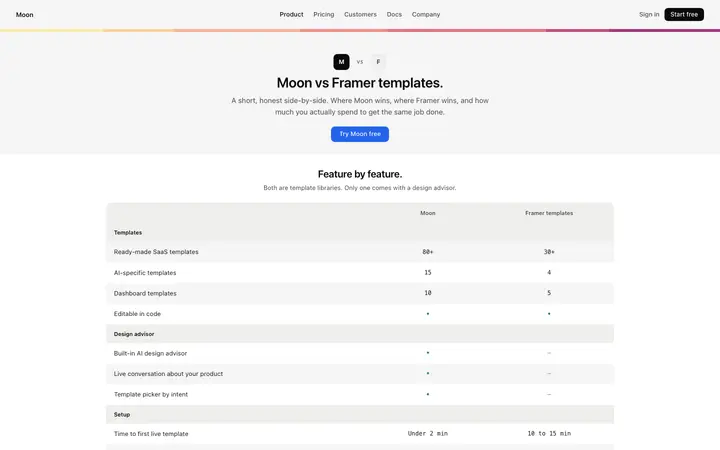This screenshot has height=450, width=720.
Task: Click the Moon vs Framer templates heading
Action: coord(360,83)
